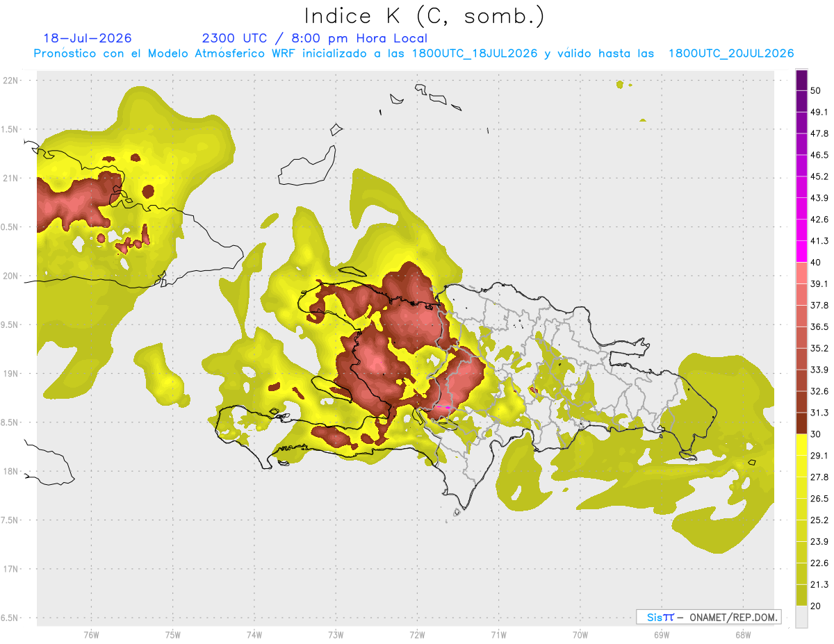Viewport: 834px width, 644px height.
Task: Click the SisTT ONAMET/REP.DOM. watermark box
Action: (x=708, y=617)
